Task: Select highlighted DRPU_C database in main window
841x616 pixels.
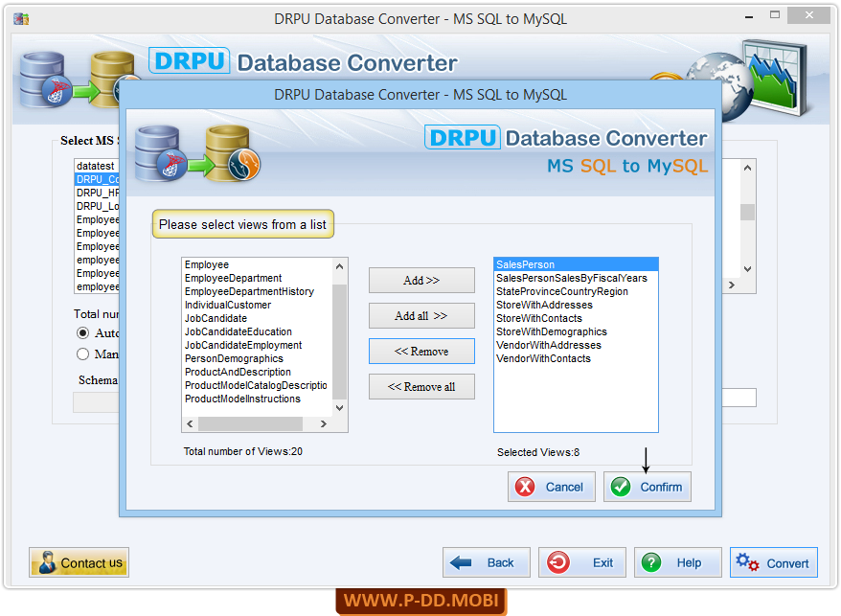Action: [x=97, y=179]
